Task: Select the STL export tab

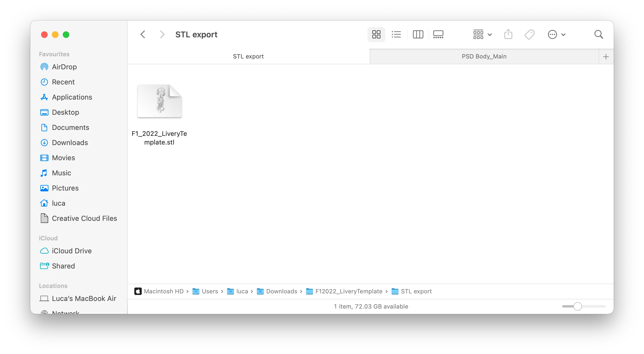Action: point(248,57)
